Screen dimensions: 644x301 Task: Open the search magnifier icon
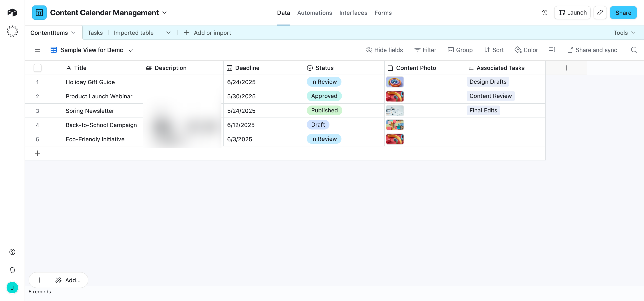click(634, 50)
